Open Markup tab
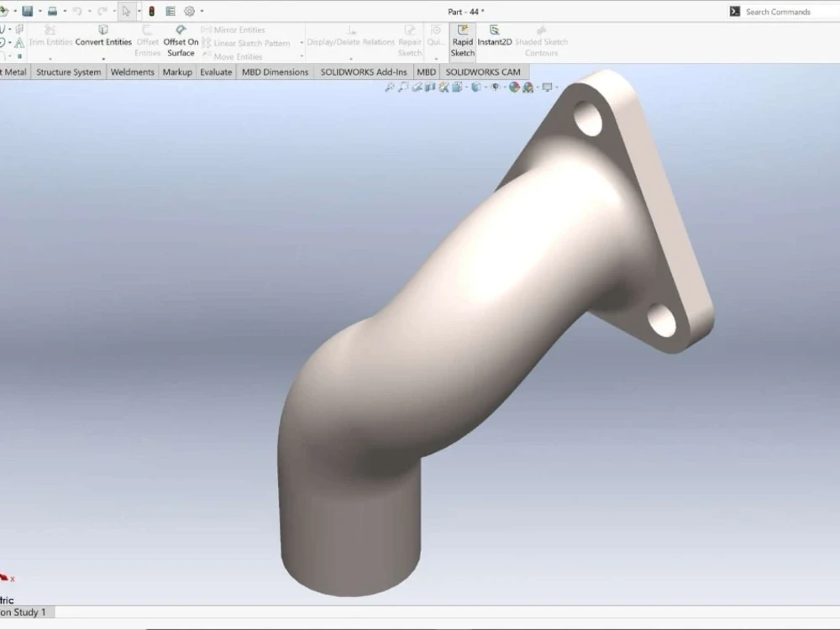The width and height of the screenshot is (840, 630). [x=177, y=71]
